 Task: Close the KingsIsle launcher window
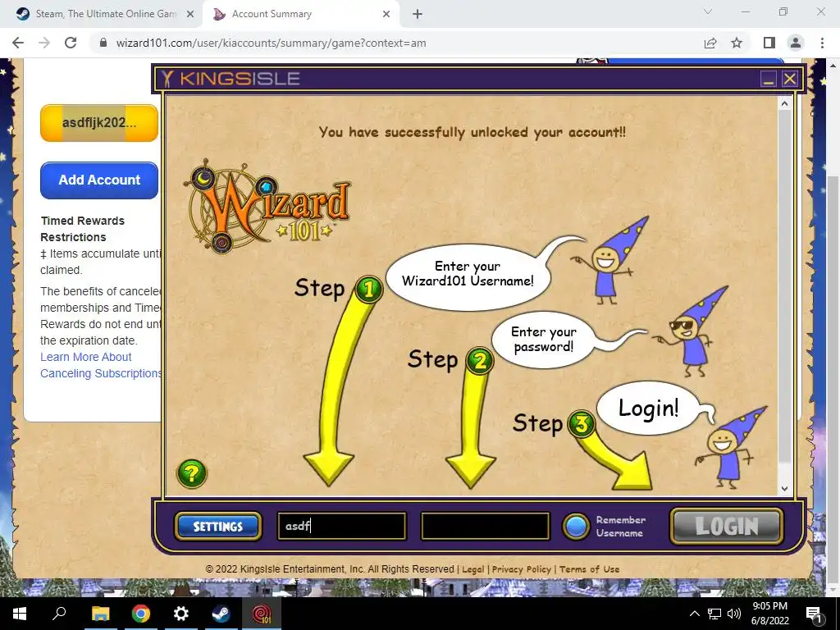tap(790, 80)
